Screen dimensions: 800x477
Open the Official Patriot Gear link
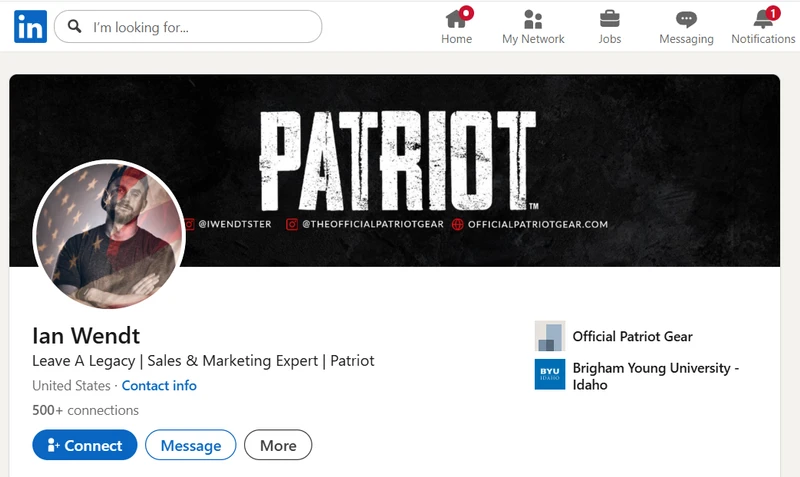633,336
